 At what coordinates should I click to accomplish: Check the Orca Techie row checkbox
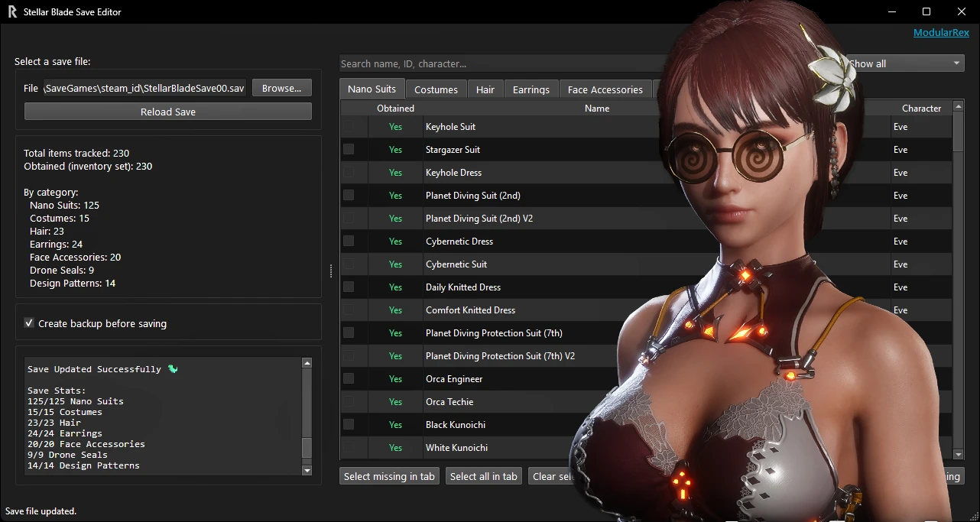click(x=349, y=402)
